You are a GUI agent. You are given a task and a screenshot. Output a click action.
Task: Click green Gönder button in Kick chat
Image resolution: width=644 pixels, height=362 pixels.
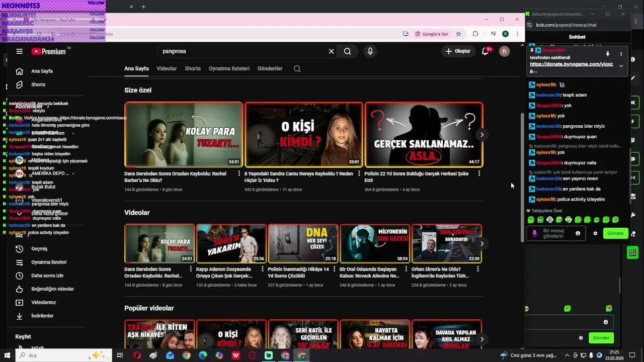615,233
